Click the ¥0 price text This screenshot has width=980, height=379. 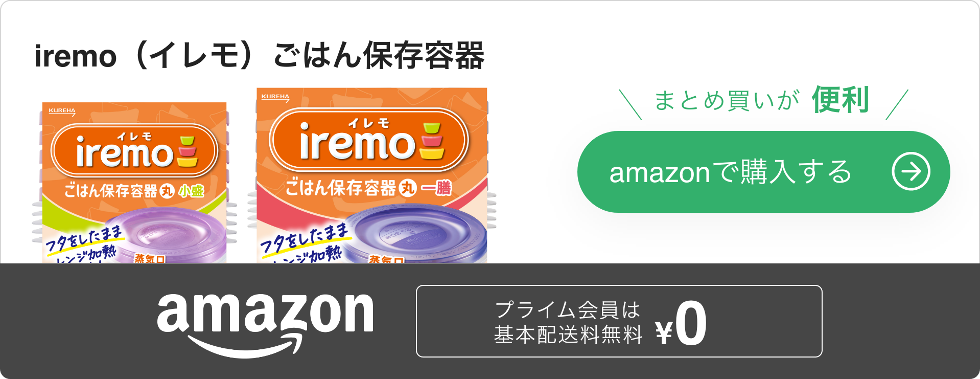[x=682, y=324]
